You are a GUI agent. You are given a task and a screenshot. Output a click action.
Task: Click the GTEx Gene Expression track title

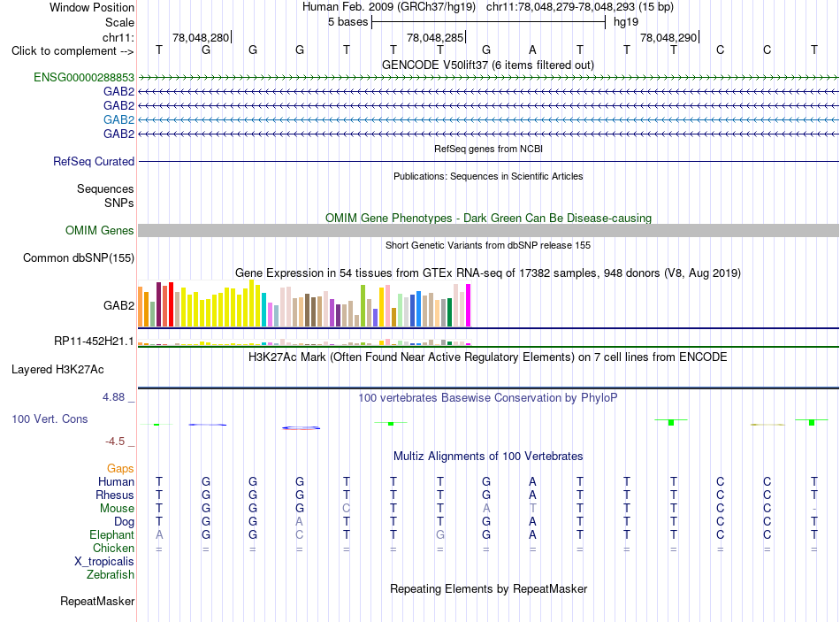pyautogui.click(x=487, y=273)
